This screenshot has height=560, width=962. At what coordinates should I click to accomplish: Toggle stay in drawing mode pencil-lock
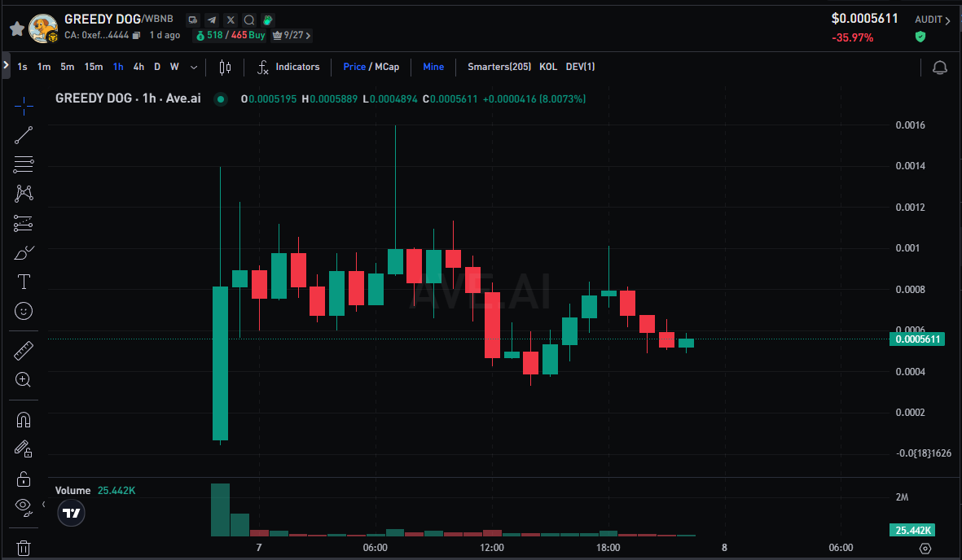24,449
